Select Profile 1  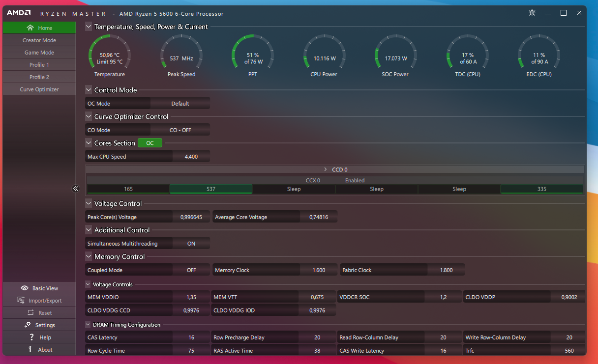tap(39, 65)
